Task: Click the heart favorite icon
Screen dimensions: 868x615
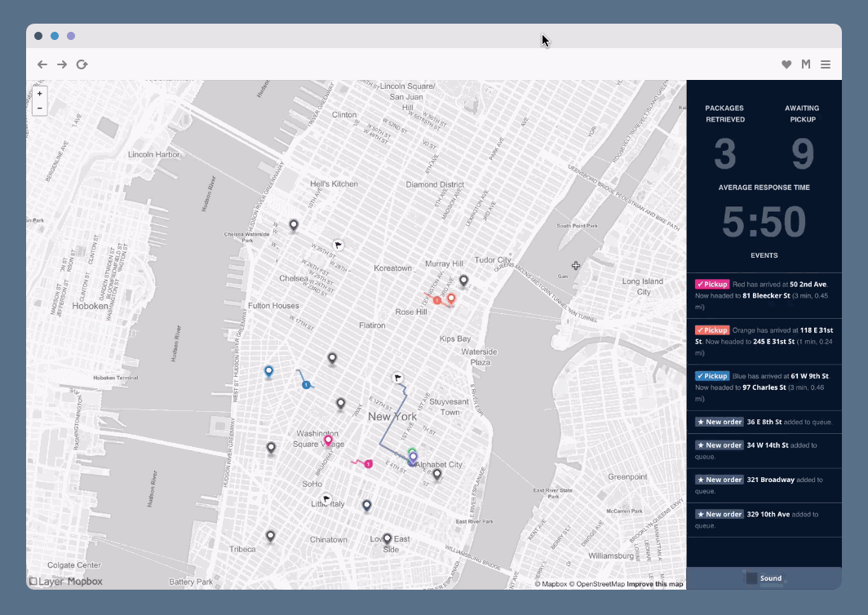Action: [x=786, y=64]
